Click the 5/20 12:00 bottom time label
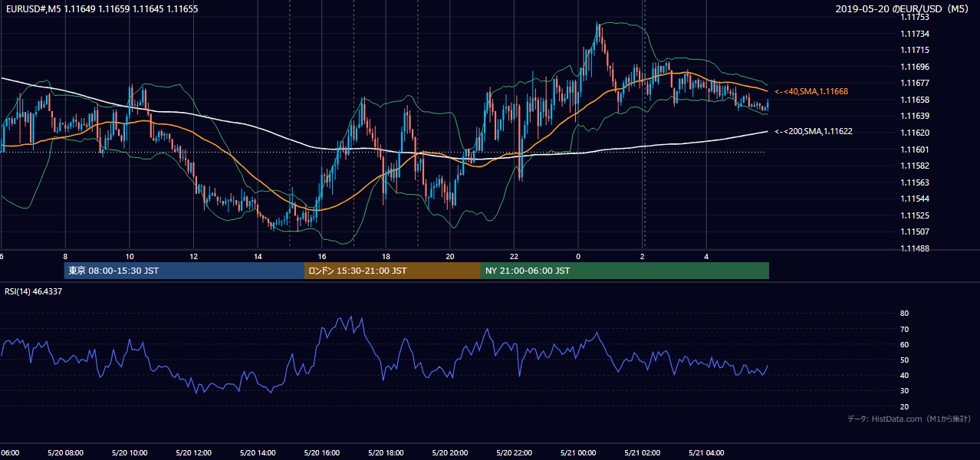 [194, 452]
